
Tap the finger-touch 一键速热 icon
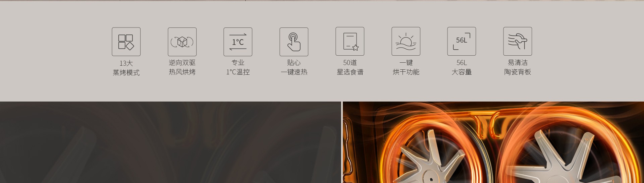pyautogui.click(x=294, y=42)
